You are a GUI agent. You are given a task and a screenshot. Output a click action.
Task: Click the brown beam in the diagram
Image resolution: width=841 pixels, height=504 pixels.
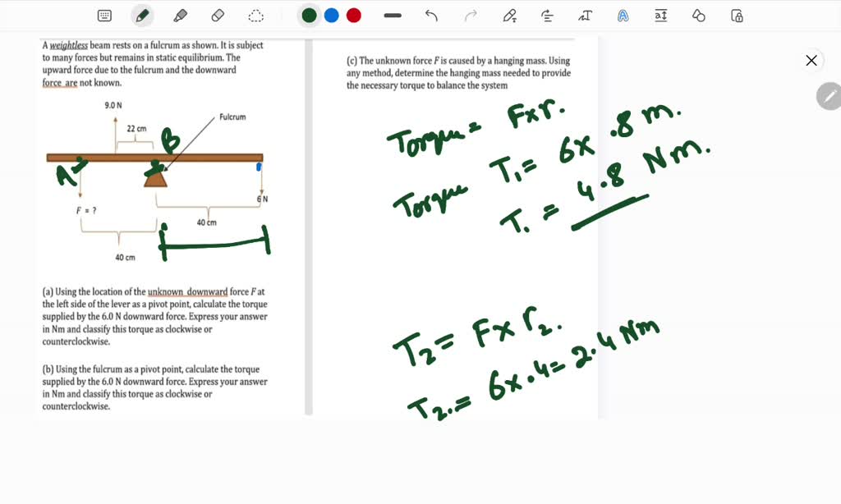154,158
